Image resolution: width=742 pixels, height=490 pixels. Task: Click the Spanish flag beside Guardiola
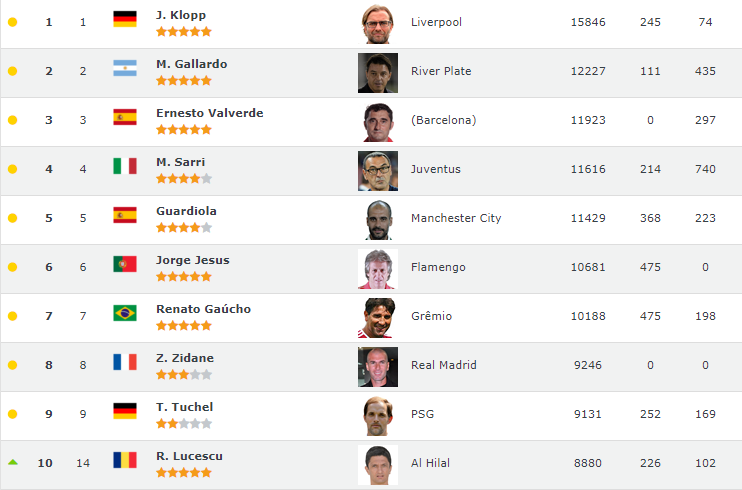(x=125, y=215)
